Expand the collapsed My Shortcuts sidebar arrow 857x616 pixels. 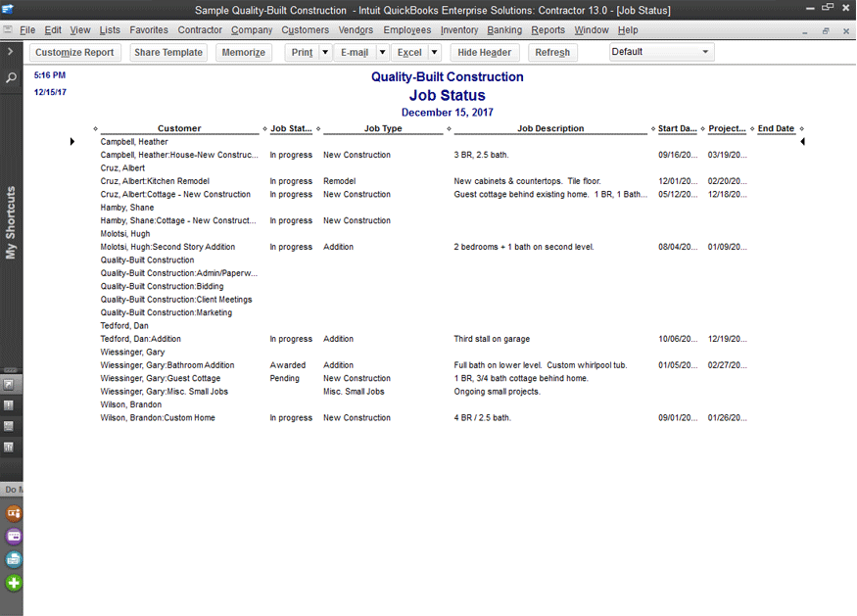point(10,51)
